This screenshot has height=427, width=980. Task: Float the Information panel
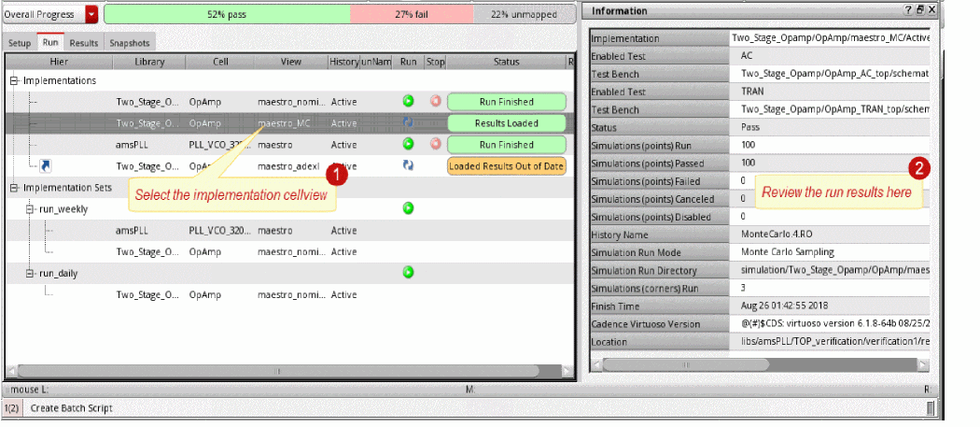[x=920, y=10]
